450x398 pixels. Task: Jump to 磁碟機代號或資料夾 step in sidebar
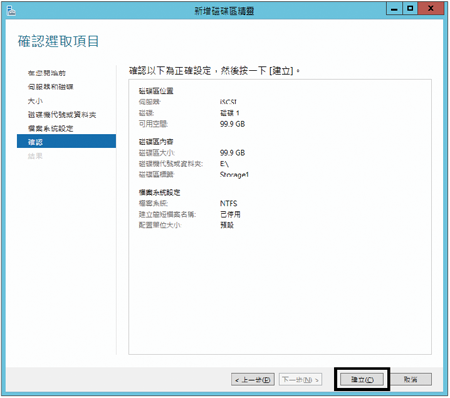62,115
